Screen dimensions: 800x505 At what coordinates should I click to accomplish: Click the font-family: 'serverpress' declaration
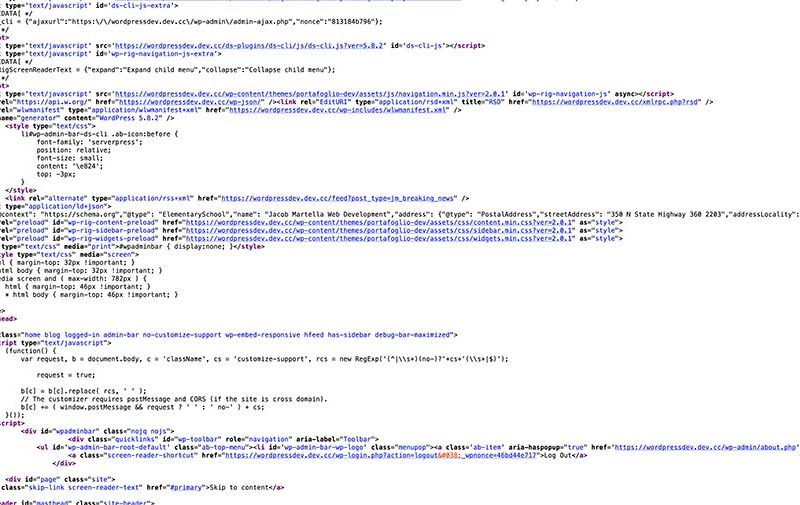89,142
